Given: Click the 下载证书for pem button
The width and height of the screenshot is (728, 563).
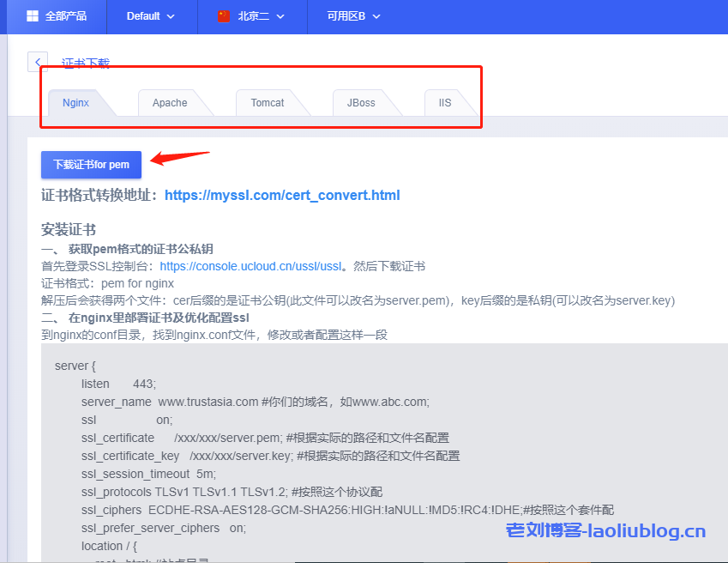Looking at the screenshot, I should (x=91, y=165).
